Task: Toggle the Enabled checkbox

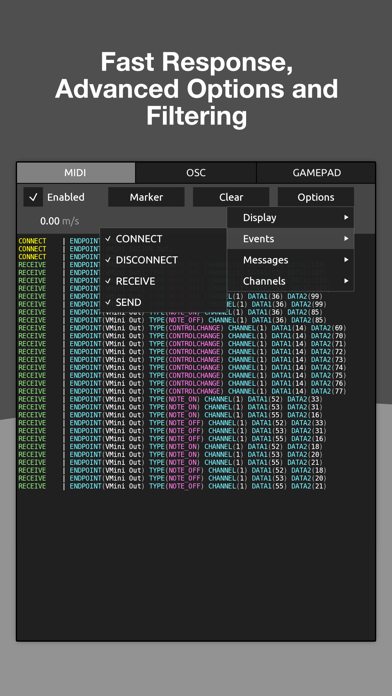Action: coord(33,197)
